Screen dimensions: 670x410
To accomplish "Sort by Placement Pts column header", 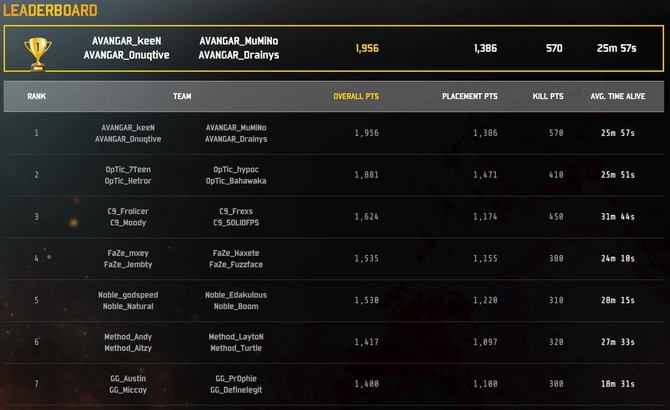I will click(x=469, y=97).
